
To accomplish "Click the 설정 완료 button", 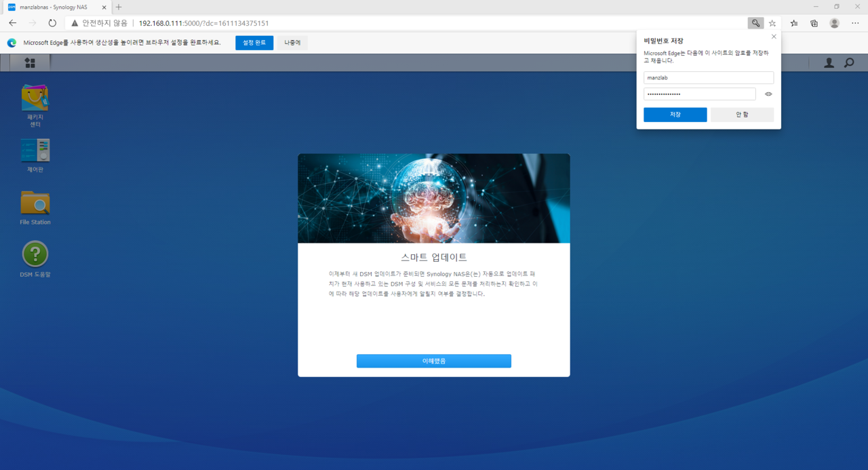I will [254, 43].
